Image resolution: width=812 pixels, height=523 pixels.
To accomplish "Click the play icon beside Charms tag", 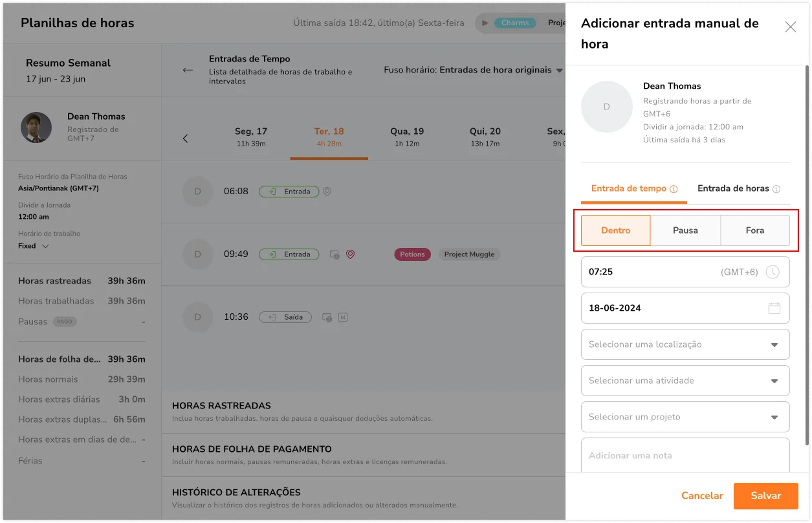I will click(x=485, y=23).
